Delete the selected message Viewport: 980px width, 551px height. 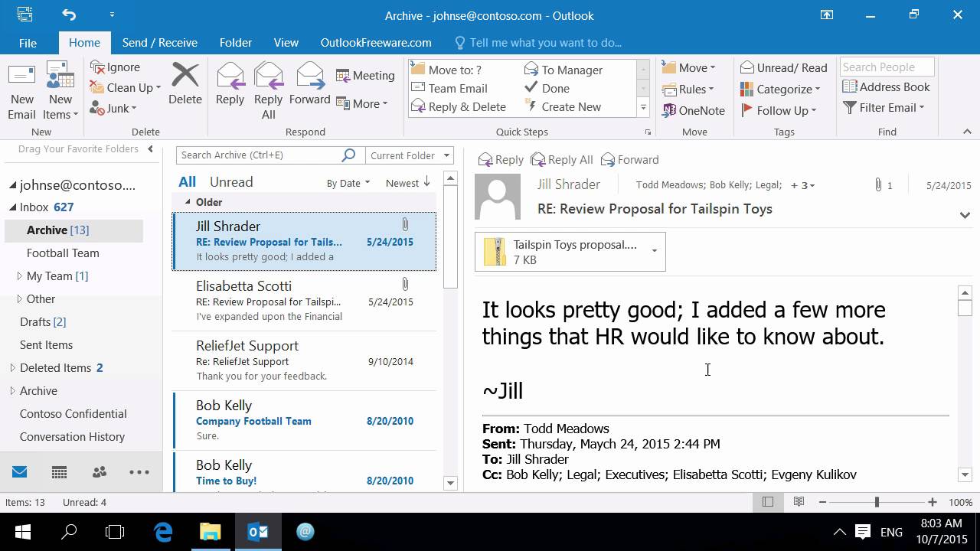point(185,84)
